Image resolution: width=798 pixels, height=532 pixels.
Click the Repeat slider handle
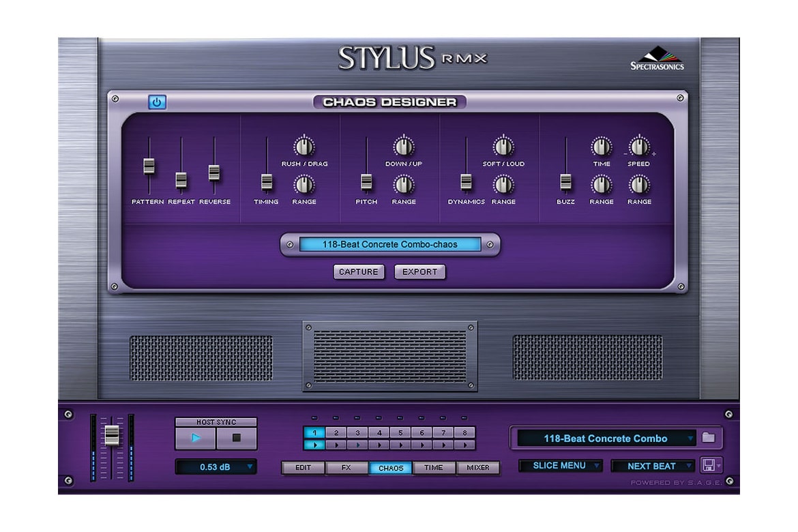(181, 179)
